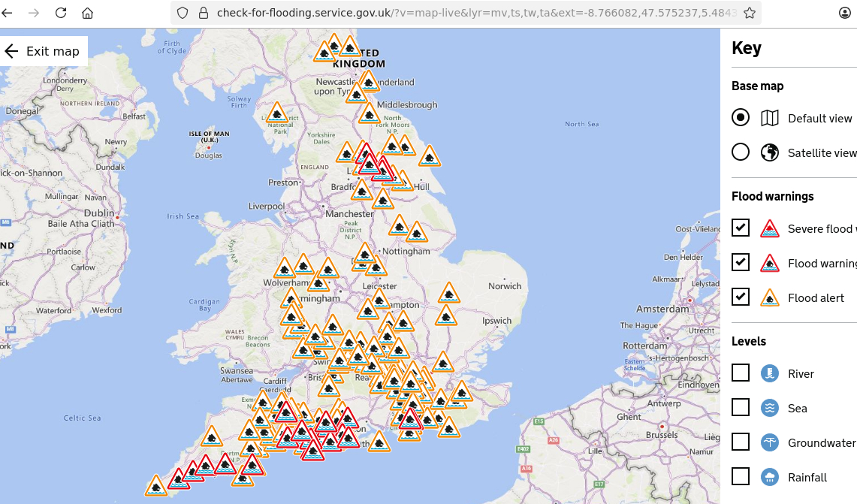Screen dimensions: 857x504
Task: Enable the River levels checkbox
Action: [x=741, y=373]
